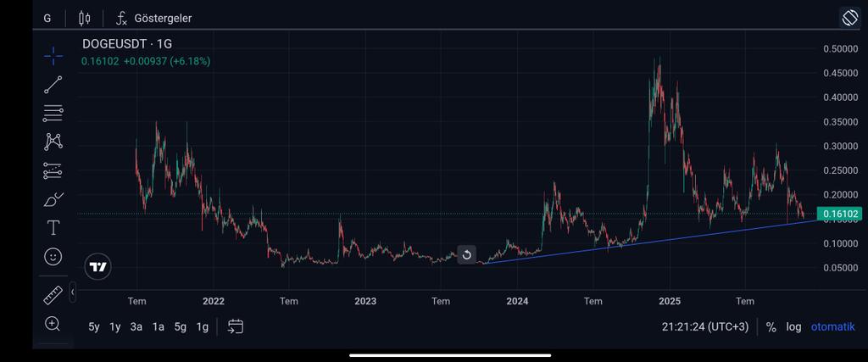Click the 0.30000 price axis label

840,147
